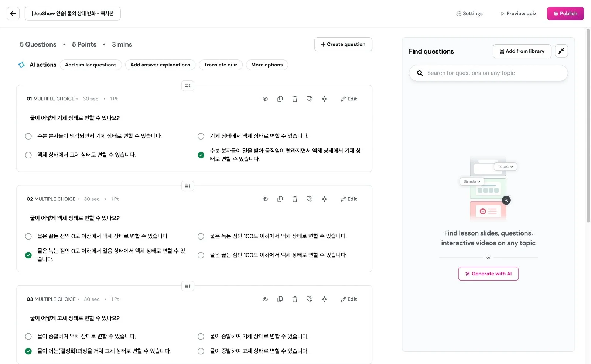Open the Topic dropdown in the illustration
This screenshot has height=364, width=591.
(x=505, y=166)
